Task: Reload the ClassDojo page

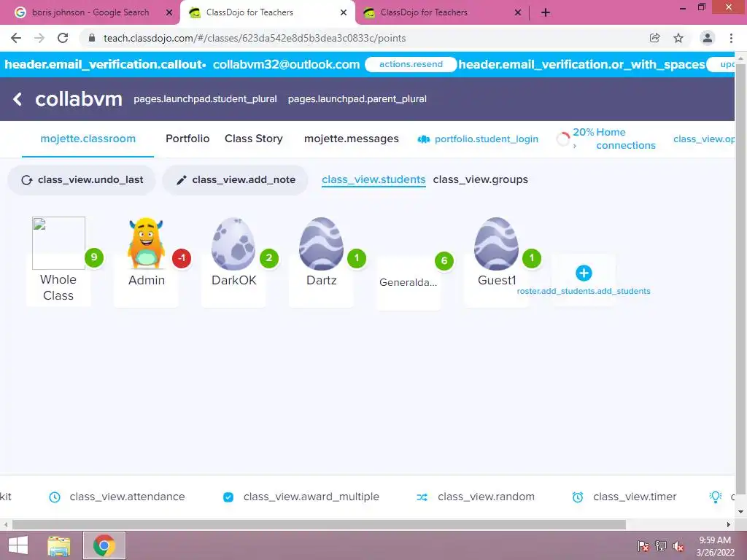Action: [x=63, y=38]
